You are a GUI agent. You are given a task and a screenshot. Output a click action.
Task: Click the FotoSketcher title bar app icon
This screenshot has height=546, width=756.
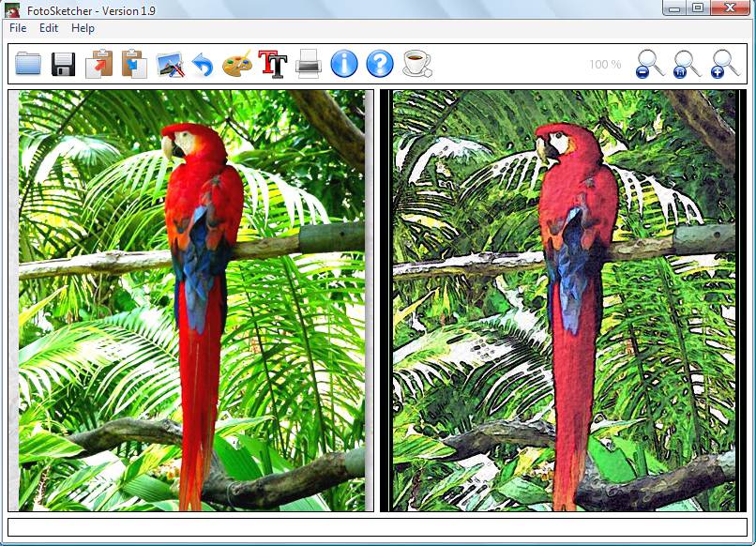click(x=12, y=10)
